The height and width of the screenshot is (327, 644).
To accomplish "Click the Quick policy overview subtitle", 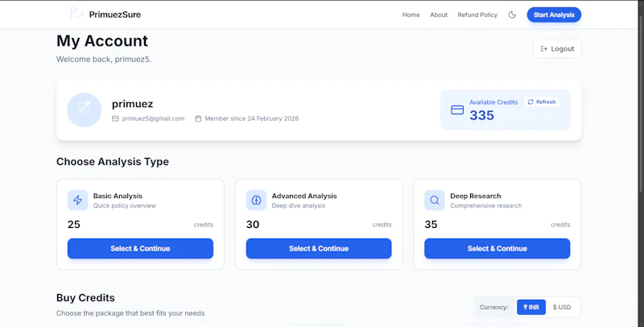I will tap(125, 206).
